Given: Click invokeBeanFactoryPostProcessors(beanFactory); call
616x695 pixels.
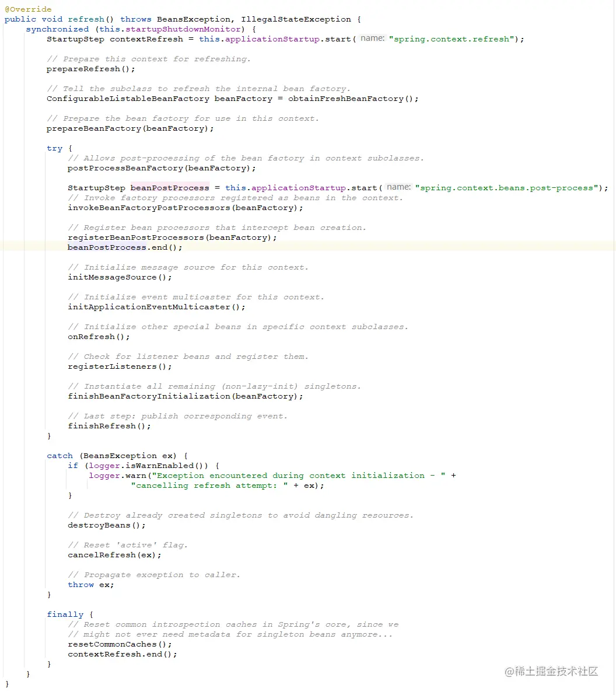Looking at the screenshot, I should tap(185, 208).
